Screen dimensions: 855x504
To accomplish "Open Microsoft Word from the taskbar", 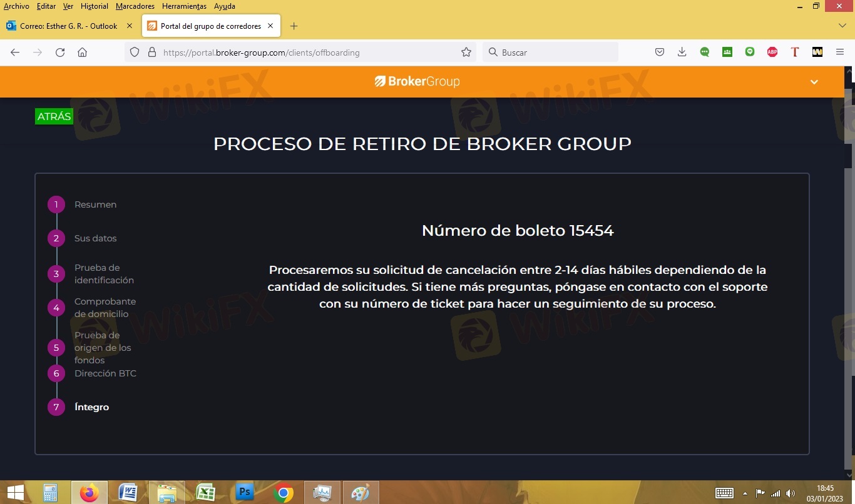I will pyautogui.click(x=128, y=493).
